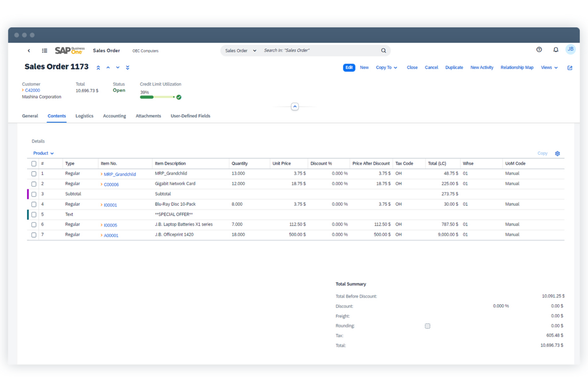The width and height of the screenshot is (588, 392).
Task: Click New Activity
Action: pyautogui.click(x=482, y=68)
